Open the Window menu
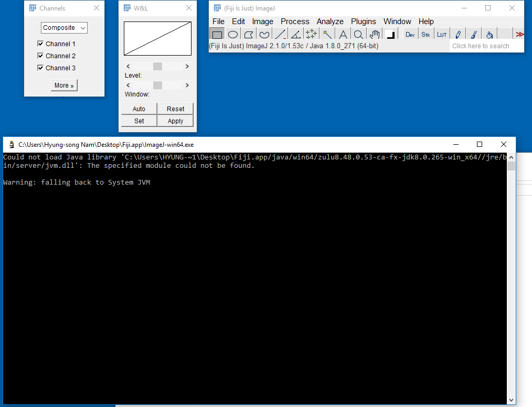 [397, 22]
